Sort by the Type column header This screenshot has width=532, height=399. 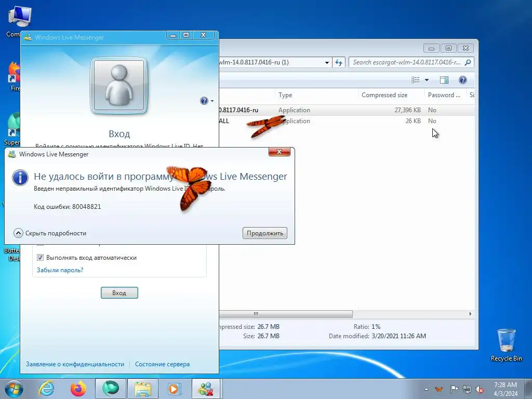pos(316,95)
